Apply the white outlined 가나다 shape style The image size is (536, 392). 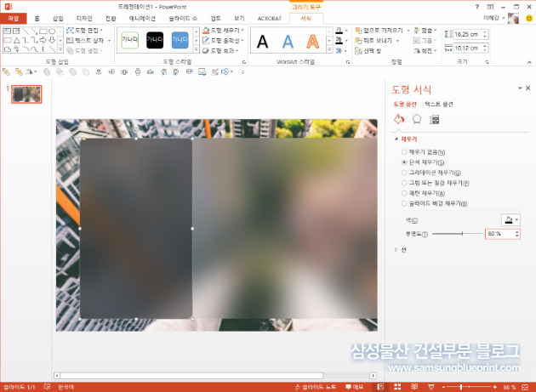coord(130,40)
